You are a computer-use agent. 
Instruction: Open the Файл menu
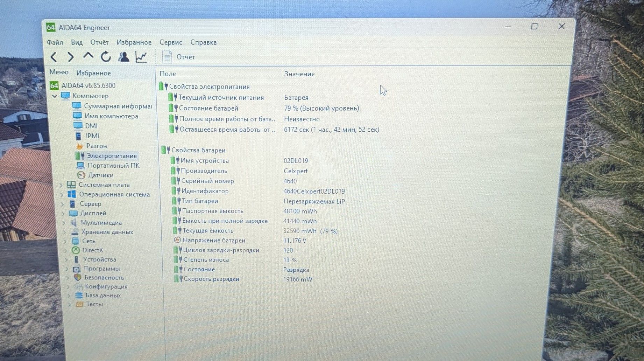coord(55,42)
